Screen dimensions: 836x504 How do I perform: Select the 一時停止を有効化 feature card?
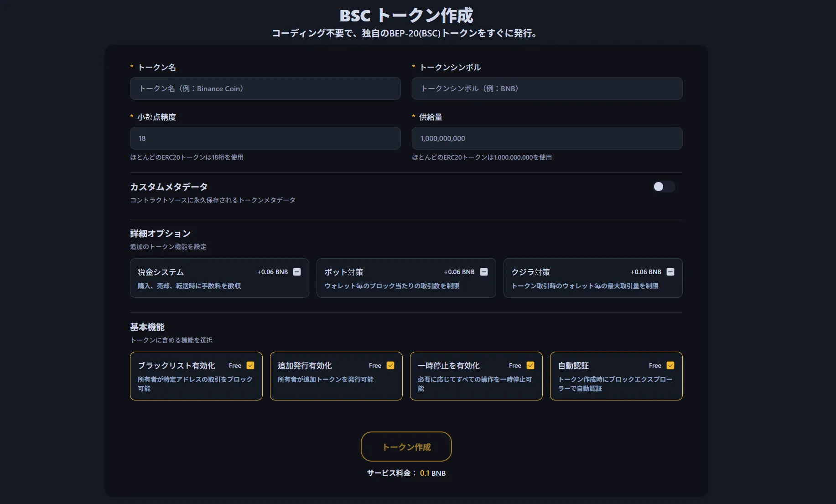click(470, 383)
